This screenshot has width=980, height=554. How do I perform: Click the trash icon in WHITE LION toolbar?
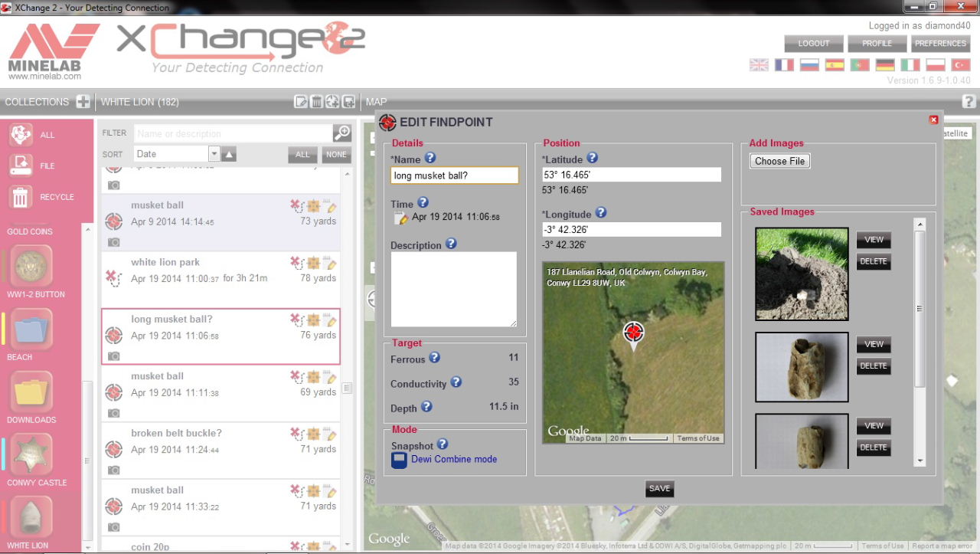pyautogui.click(x=316, y=101)
